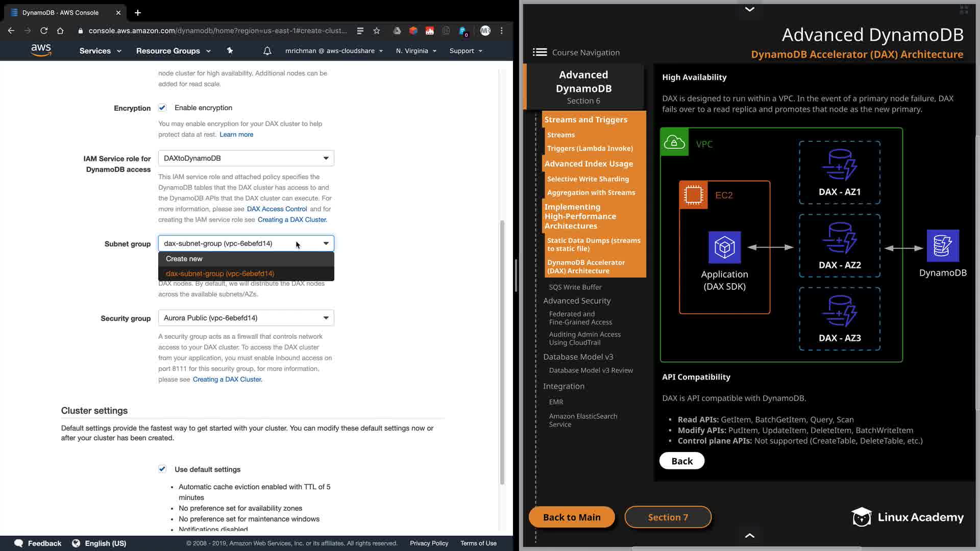Screen dimensions: 980x551
Task: Open the Course Navigation hamburger icon
Action: point(540,52)
